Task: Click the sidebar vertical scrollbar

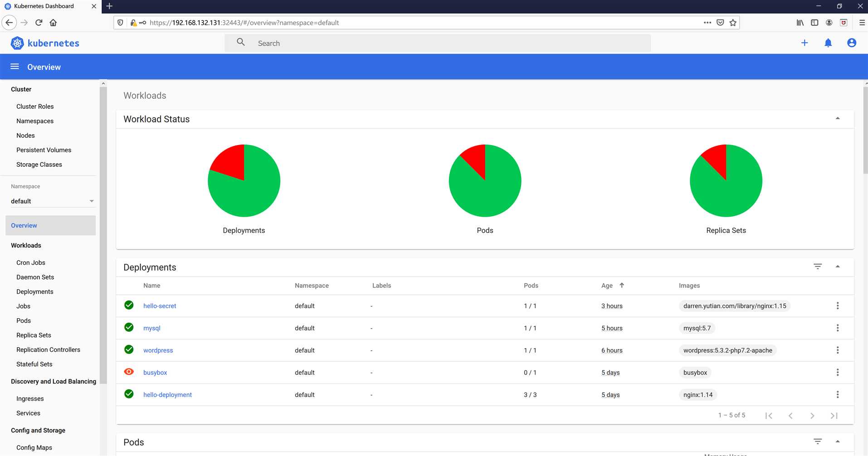Action: click(x=103, y=236)
